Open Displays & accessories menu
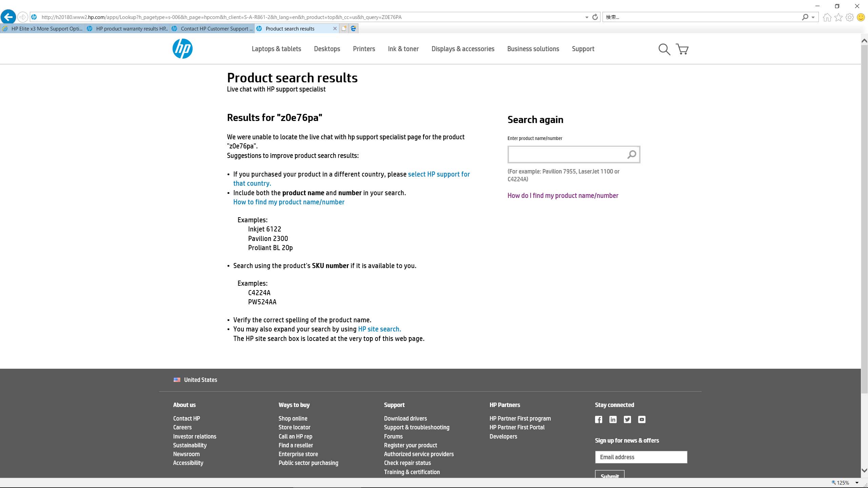This screenshot has height=488, width=868. coord(463,49)
